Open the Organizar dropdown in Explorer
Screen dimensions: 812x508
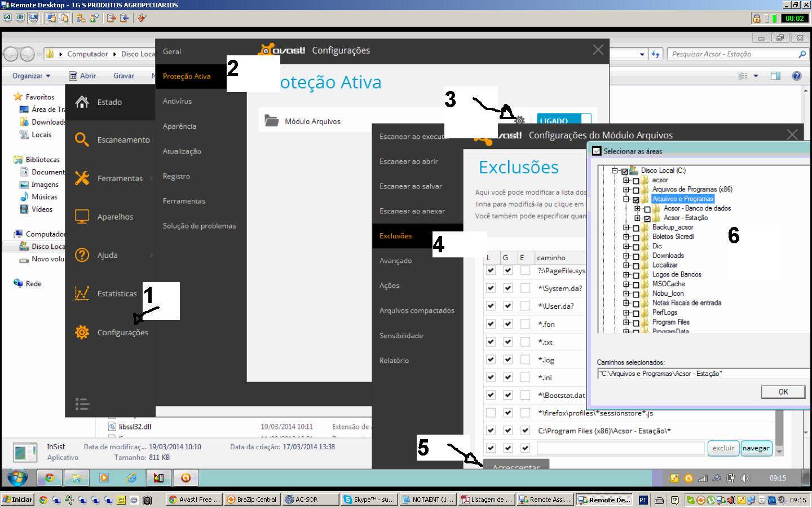click(32, 76)
